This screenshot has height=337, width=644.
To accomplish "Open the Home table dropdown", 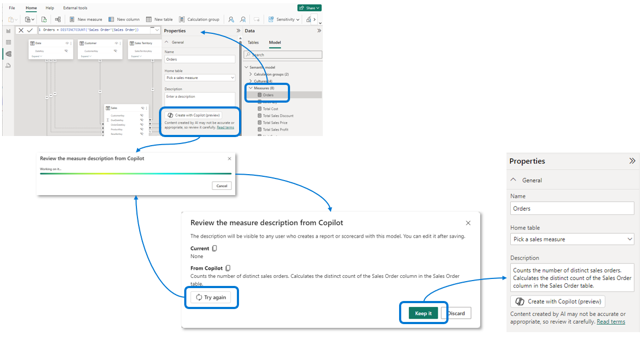I will click(200, 77).
